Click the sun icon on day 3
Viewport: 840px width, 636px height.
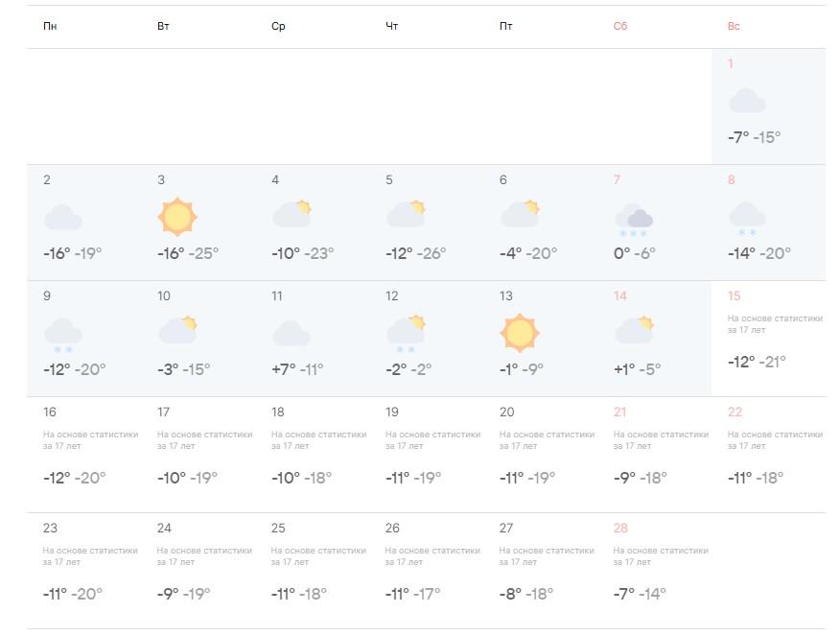tap(176, 217)
